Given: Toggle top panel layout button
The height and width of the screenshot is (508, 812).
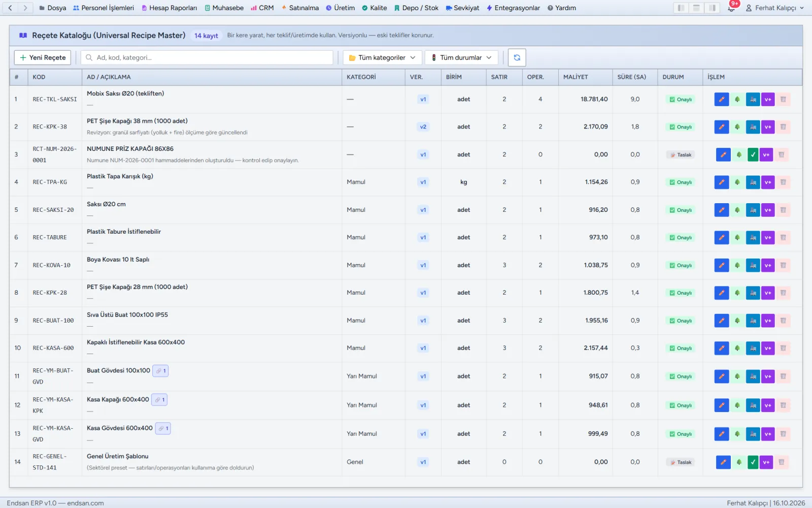Looking at the screenshot, I should pyautogui.click(x=697, y=8).
